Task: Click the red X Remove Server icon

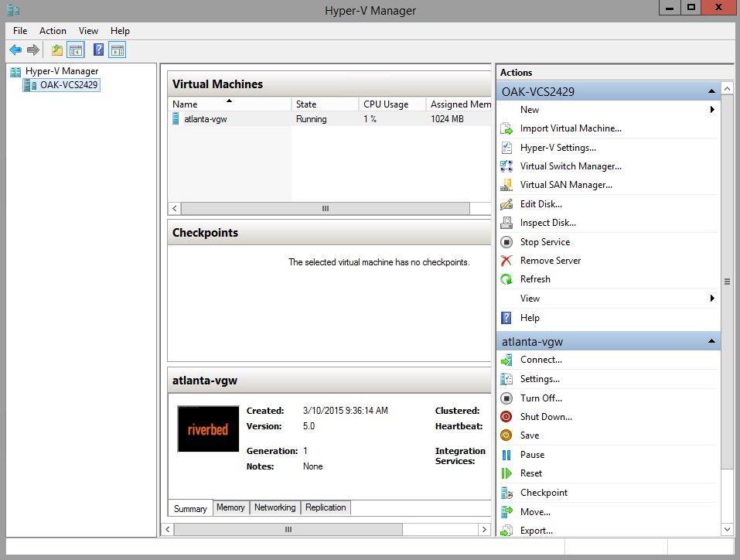Action: point(506,261)
